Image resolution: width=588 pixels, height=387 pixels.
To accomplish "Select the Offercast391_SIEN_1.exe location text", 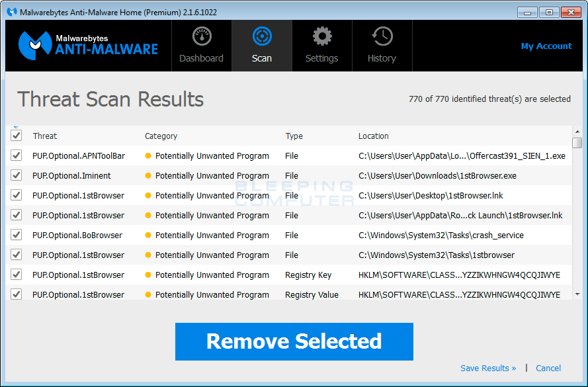I will pyautogui.click(x=462, y=156).
